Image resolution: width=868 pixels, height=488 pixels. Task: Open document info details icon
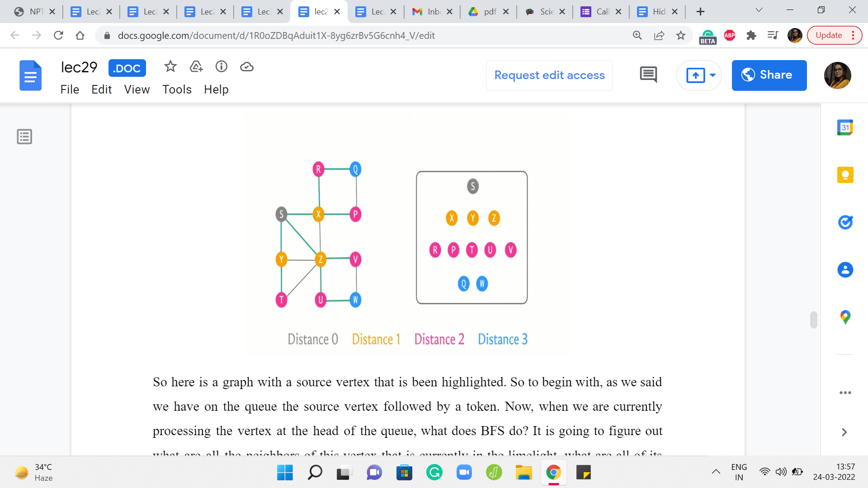click(221, 67)
